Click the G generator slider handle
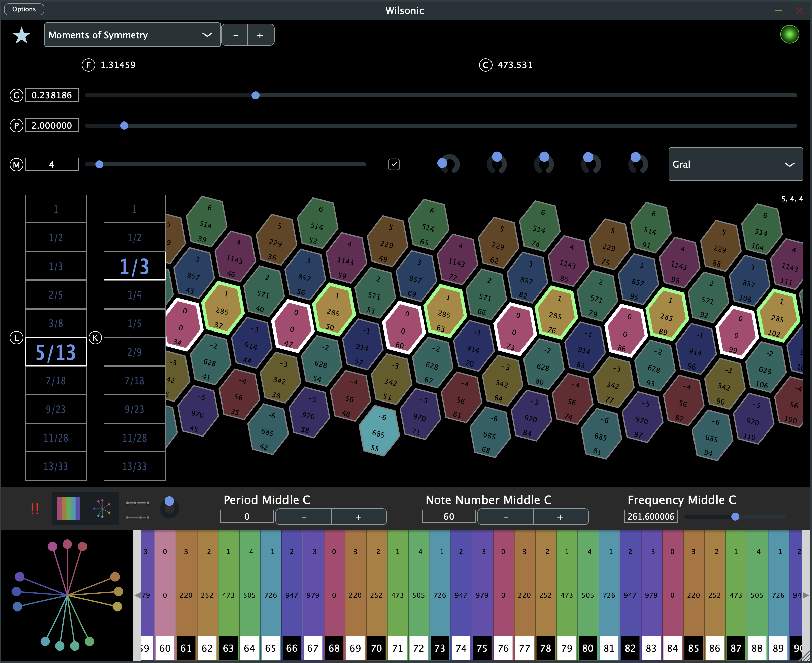 click(256, 95)
